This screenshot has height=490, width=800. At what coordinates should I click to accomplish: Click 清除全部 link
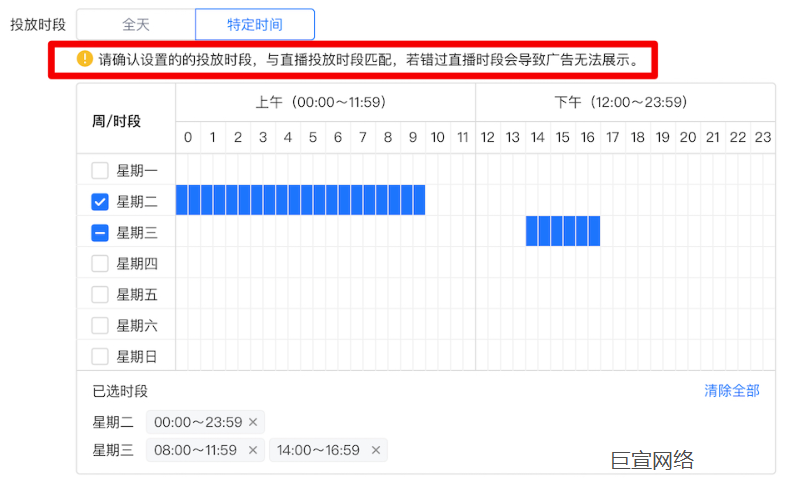(732, 391)
